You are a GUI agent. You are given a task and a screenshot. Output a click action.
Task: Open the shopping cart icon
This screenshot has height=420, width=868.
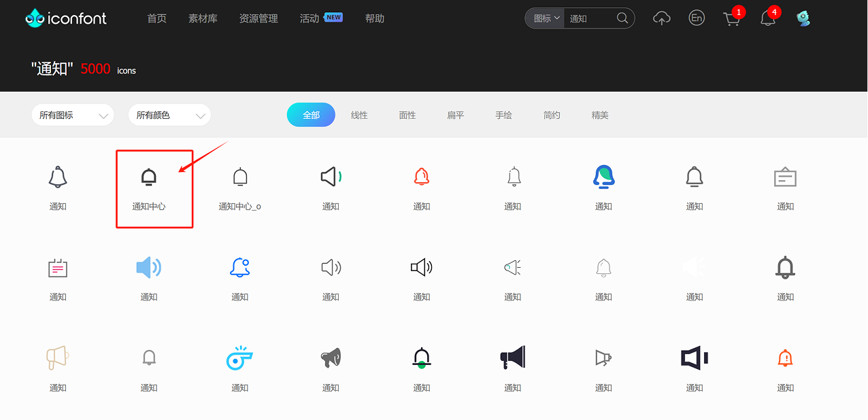(732, 19)
